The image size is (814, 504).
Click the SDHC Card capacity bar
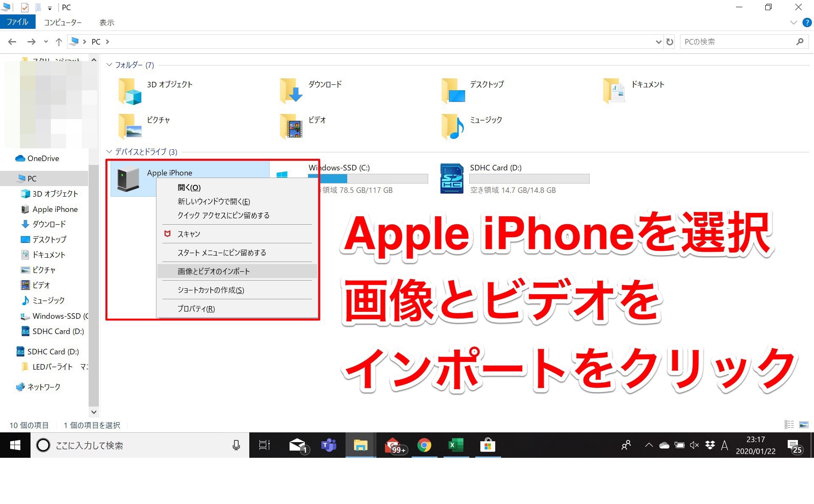[x=530, y=178]
